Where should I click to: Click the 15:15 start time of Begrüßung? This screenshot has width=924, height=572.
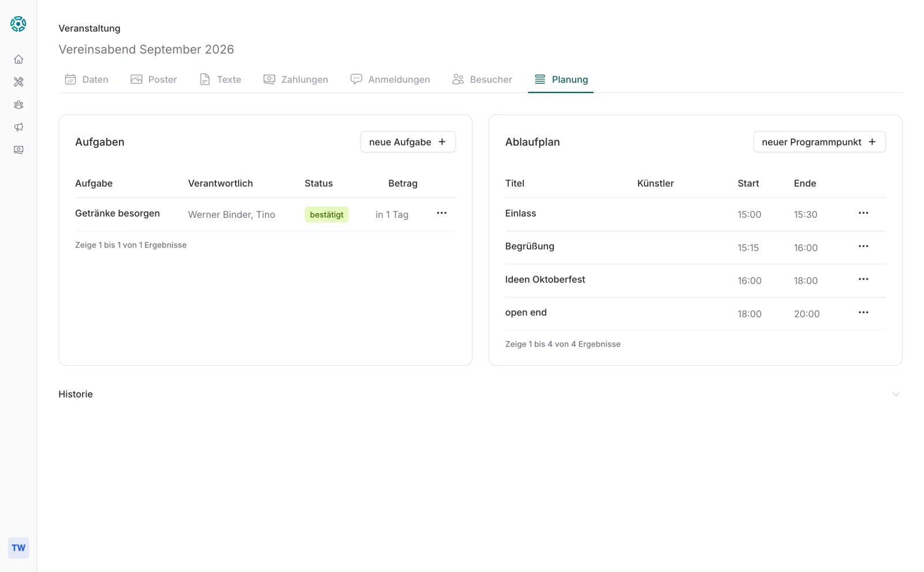coord(748,248)
